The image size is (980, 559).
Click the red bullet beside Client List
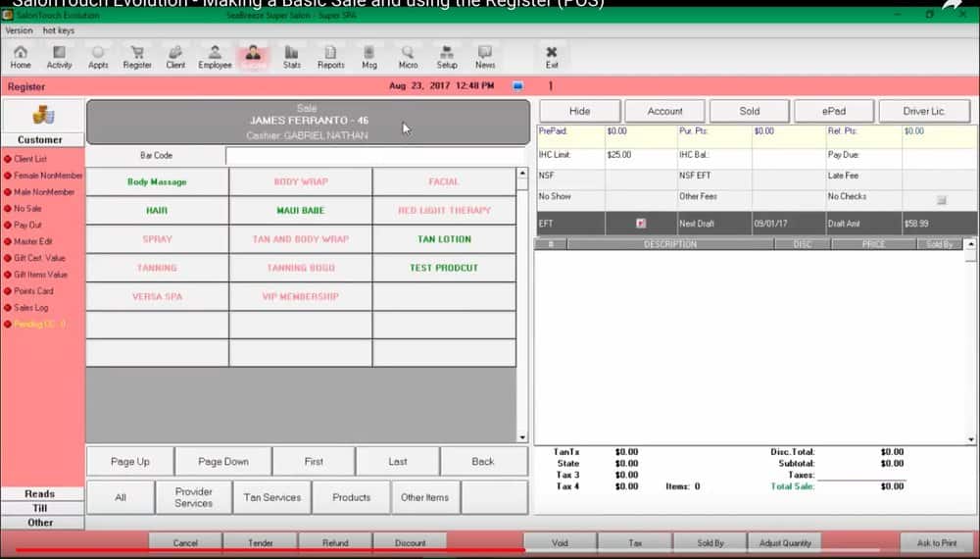point(8,159)
